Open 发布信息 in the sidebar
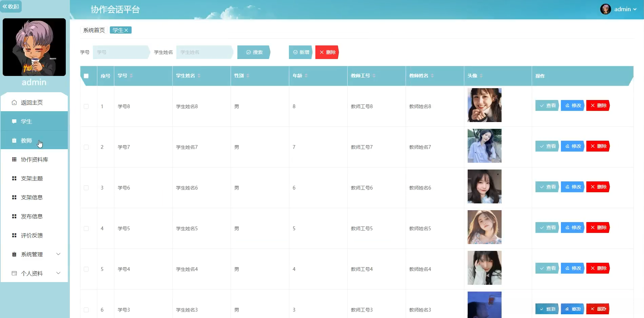The image size is (644, 318). [x=34, y=216]
